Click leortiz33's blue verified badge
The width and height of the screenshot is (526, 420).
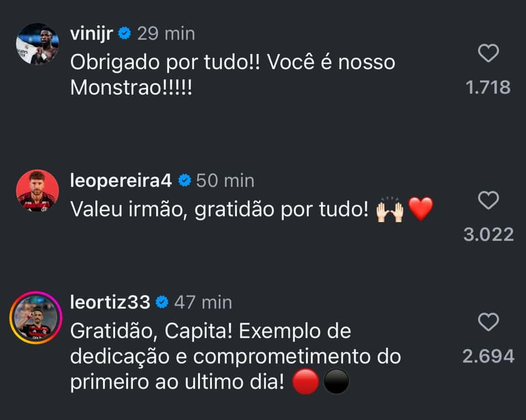click(x=162, y=302)
